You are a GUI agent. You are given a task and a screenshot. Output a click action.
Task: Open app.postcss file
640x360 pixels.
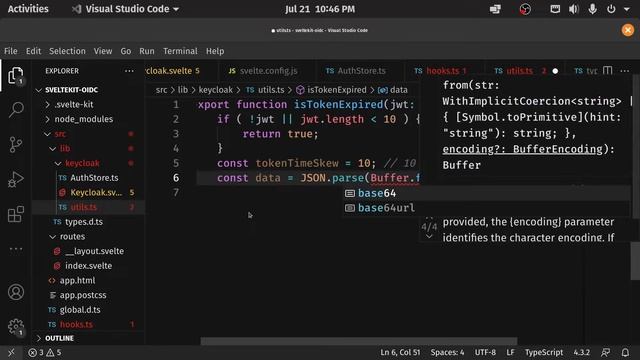[x=88, y=296]
